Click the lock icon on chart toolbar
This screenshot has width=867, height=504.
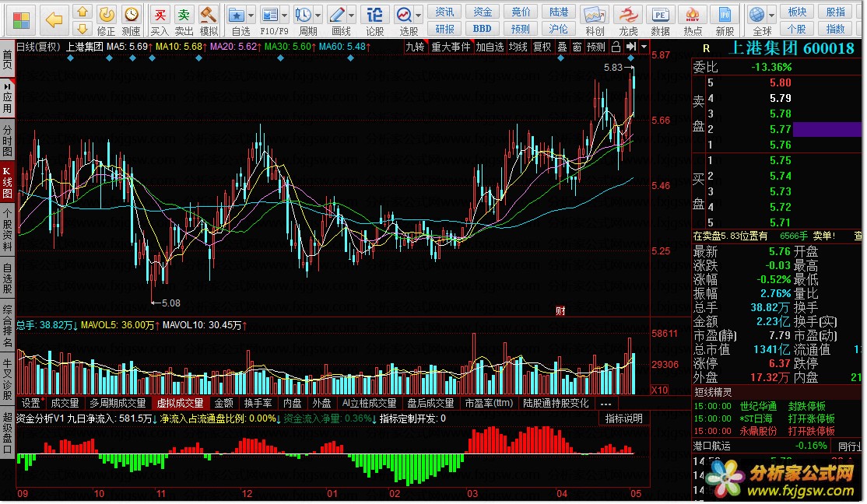coord(616,47)
